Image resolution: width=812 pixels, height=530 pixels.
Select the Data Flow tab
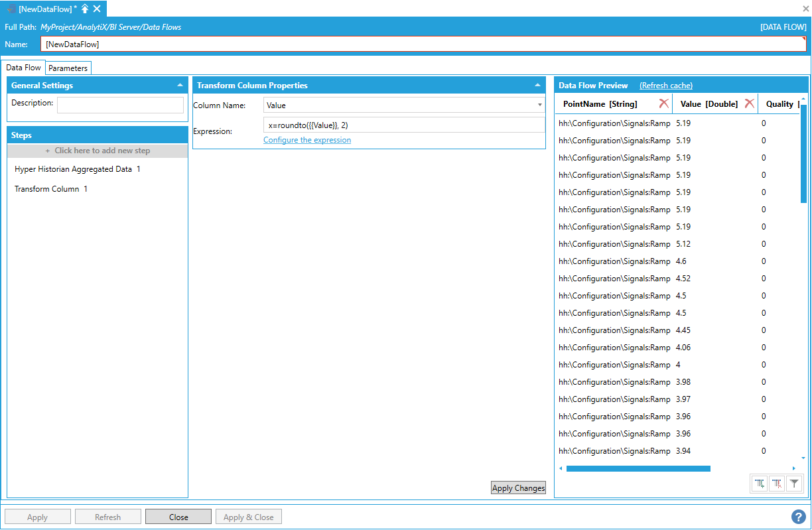(24, 68)
